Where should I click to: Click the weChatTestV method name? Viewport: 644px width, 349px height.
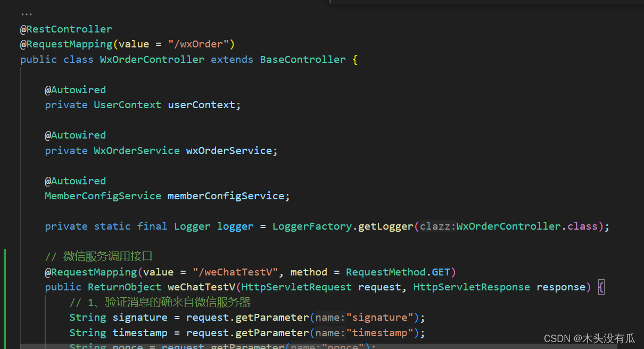201,287
